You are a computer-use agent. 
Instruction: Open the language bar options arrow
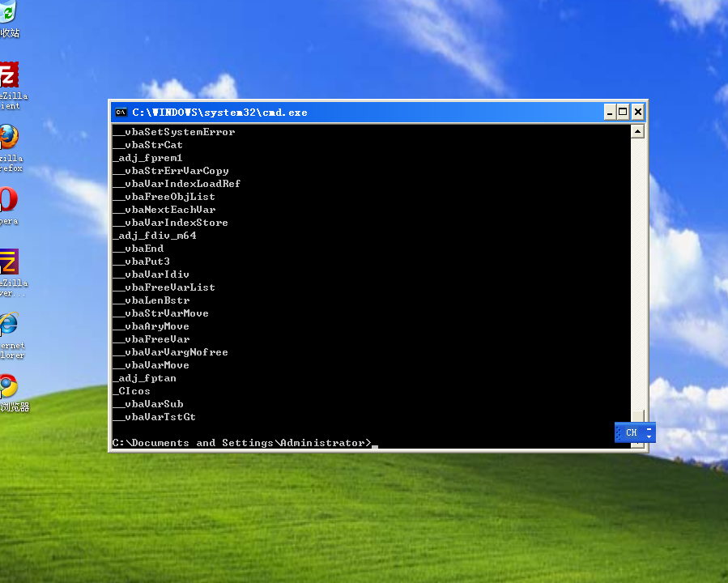[x=649, y=436]
